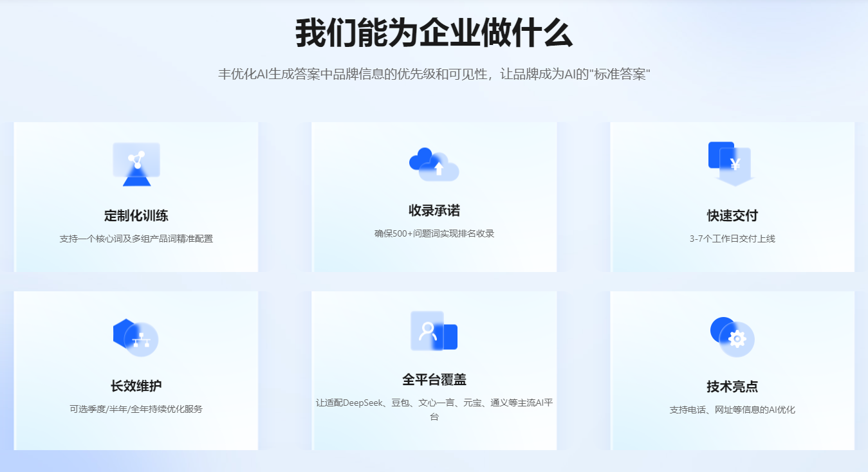Select the 技术亮点 heading
This screenshot has height=472, width=868.
(x=732, y=386)
